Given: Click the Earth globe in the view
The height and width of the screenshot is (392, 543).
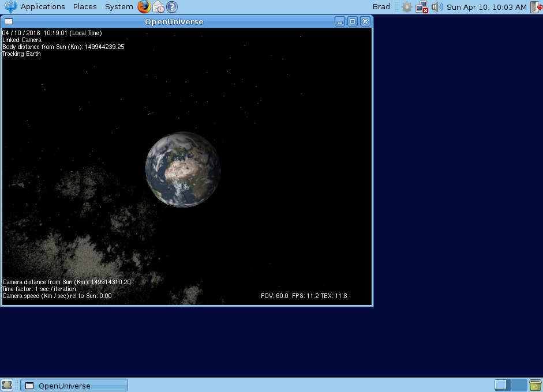Looking at the screenshot, I should [182, 169].
